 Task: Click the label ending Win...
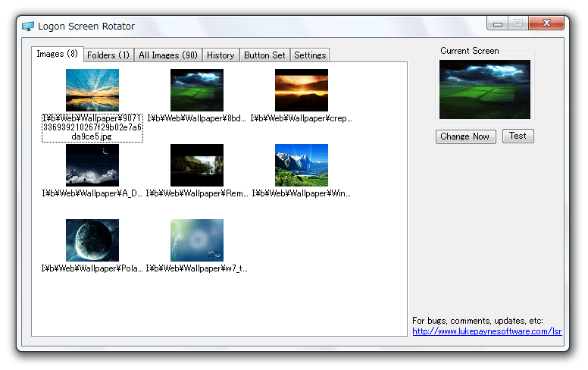coord(302,193)
